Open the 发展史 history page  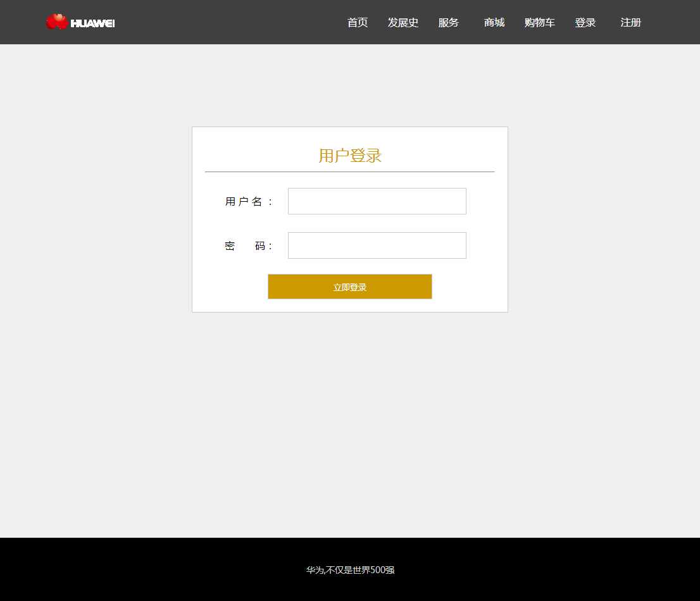coord(403,23)
